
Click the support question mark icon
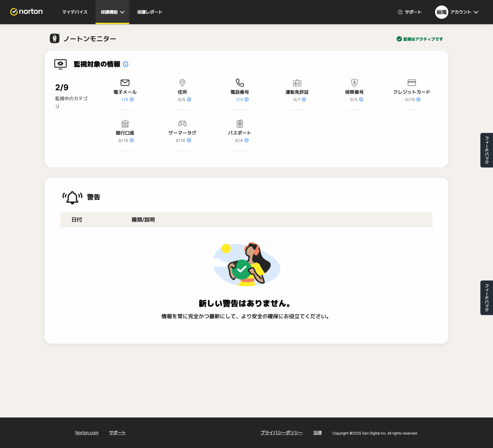400,12
